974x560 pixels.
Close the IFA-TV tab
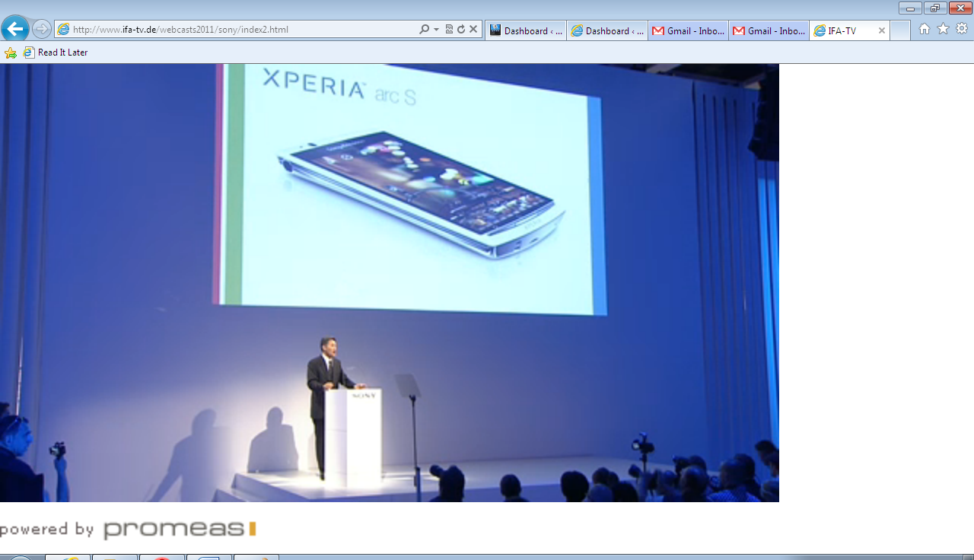[882, 30]
